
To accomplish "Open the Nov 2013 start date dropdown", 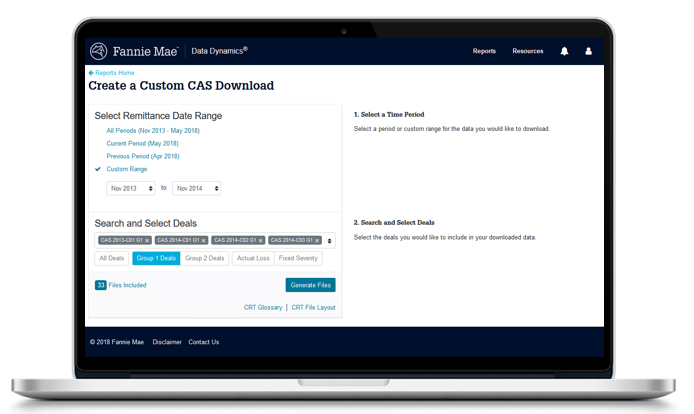I will point(131,188).
